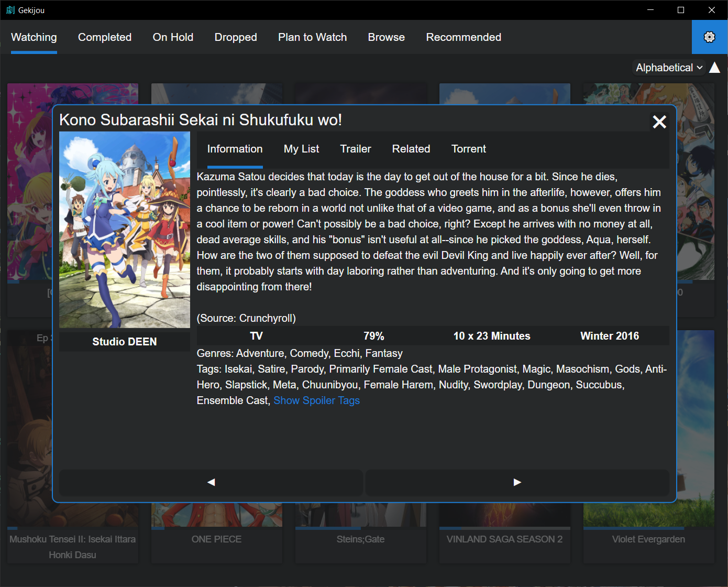Click the Genres line in dialog
This screenshot has height=587, width=728.
(300, 353)
